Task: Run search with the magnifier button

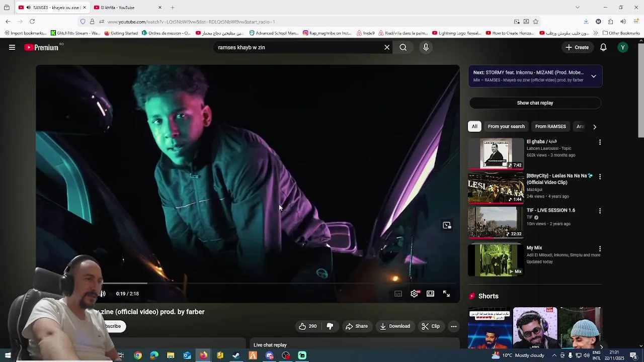Action: point(403,47)
